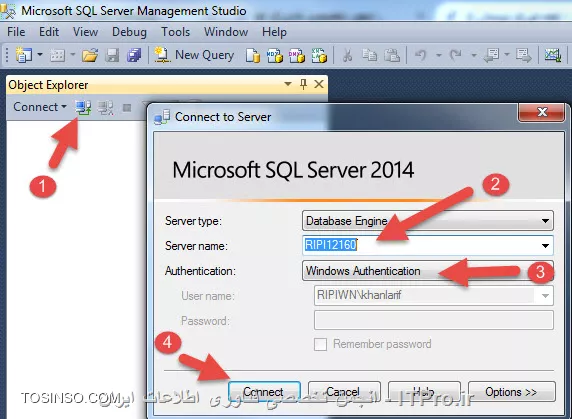The height and width of the screenshot is (419, 572).
Task: Click the Open File folder icon
Action: 90,55
